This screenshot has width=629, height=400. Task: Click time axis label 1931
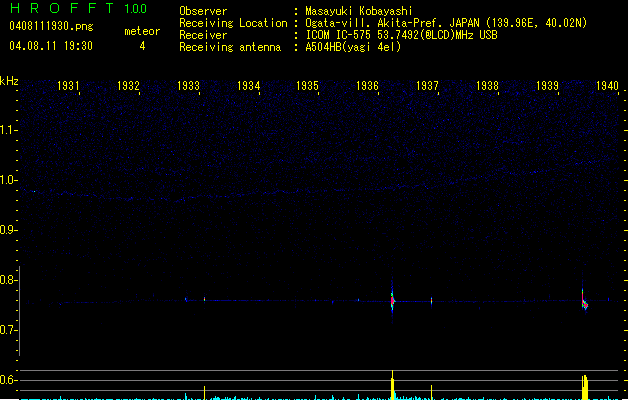coord(68,86)
